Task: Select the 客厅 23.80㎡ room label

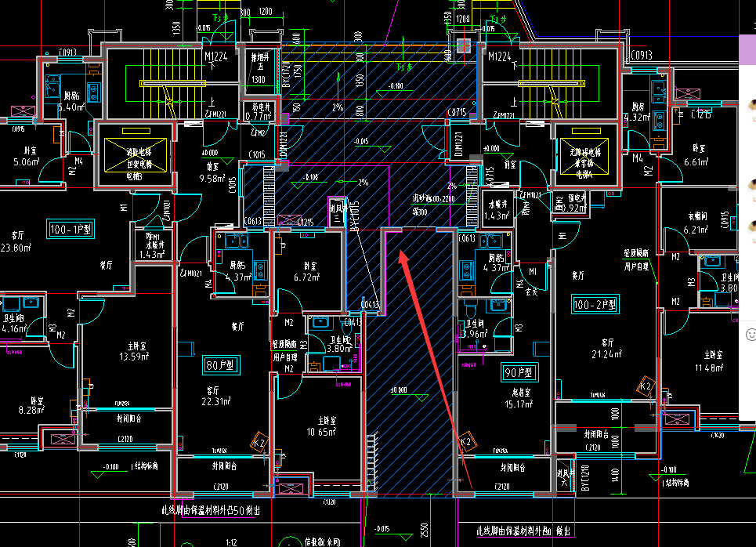Action: 16,241
